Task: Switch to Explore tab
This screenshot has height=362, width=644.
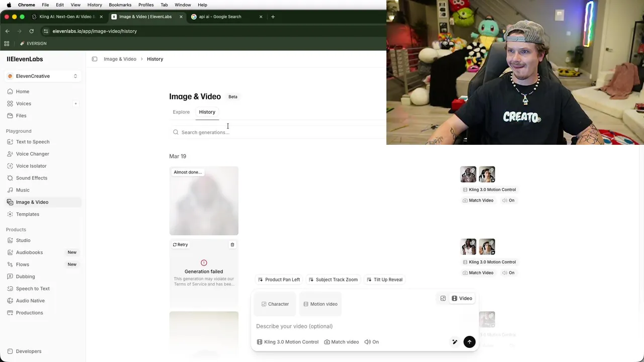Action: click(x=181, y=112)
